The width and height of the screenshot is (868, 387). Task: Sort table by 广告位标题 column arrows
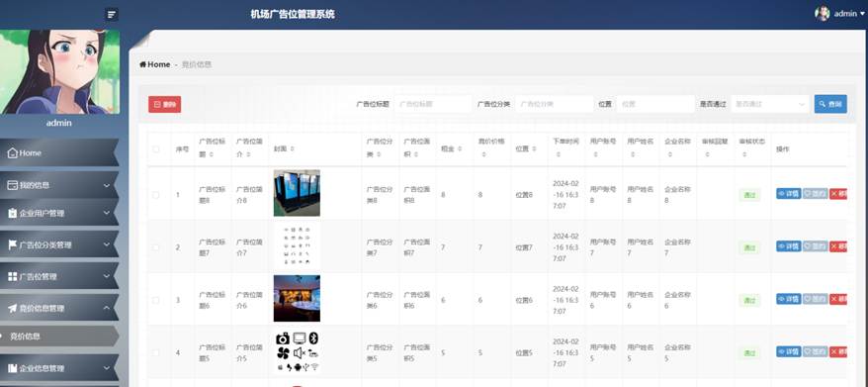[x=212, y=155]
